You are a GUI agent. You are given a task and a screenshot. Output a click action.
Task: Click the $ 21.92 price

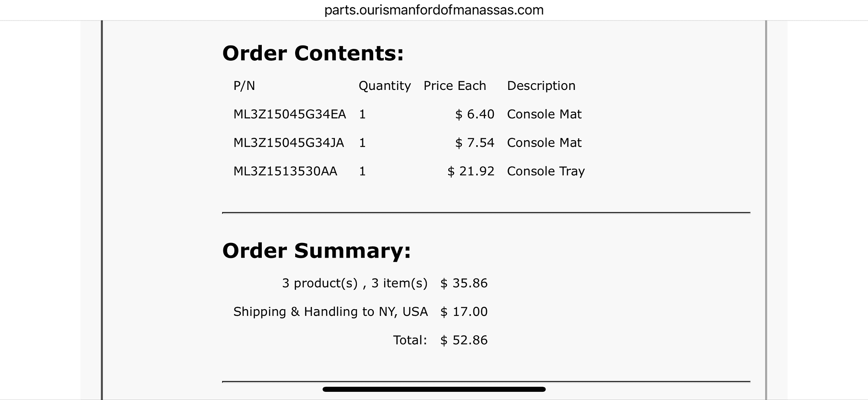click(471, 171)
